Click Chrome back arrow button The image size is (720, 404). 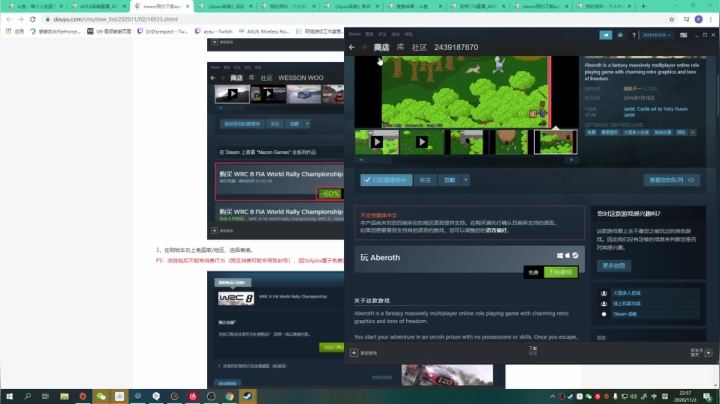point(9,19)
